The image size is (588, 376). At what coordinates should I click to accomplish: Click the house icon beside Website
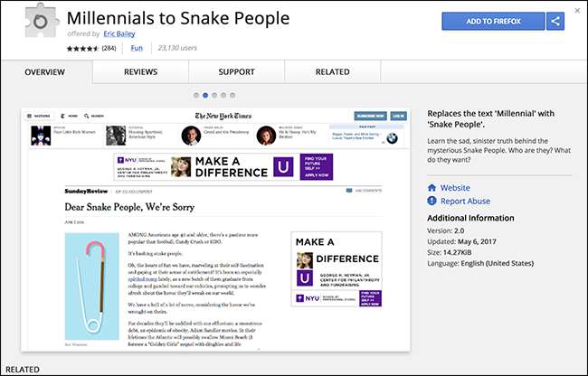[432, 188]
